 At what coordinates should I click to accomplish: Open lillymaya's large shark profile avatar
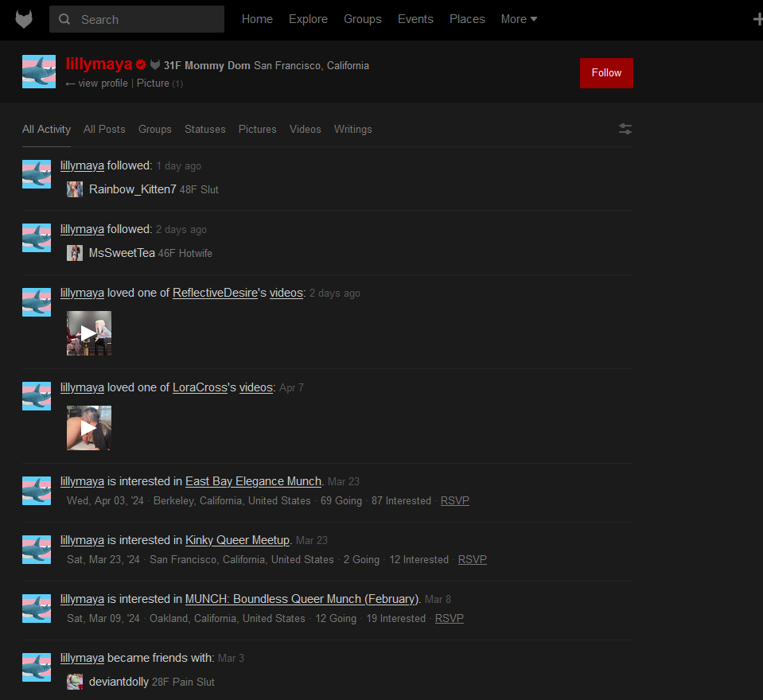[39, 72]
